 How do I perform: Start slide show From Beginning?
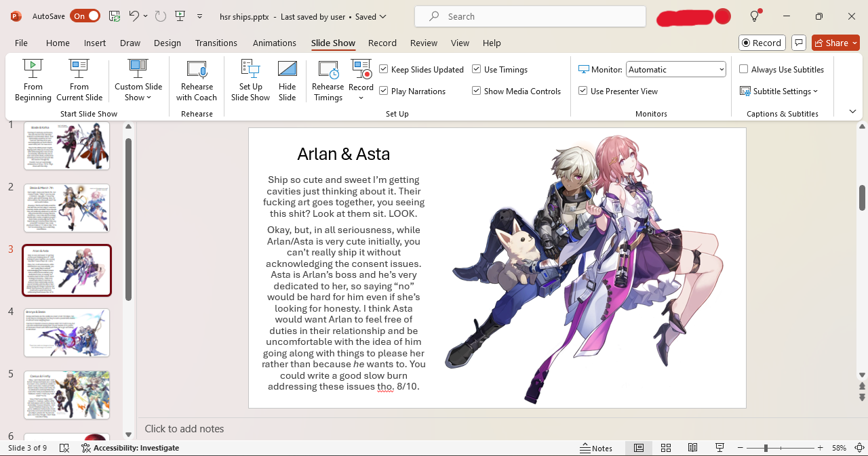coord(33,80)
